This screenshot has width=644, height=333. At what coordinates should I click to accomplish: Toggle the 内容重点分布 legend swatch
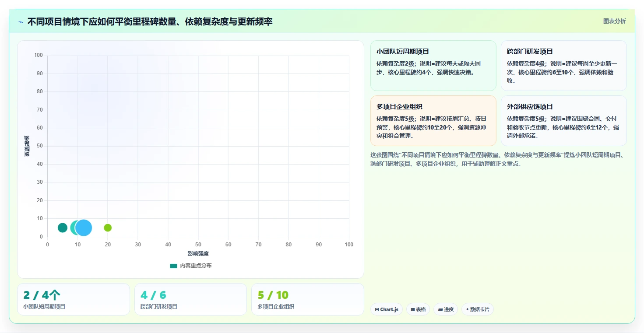tap(174, 266)
